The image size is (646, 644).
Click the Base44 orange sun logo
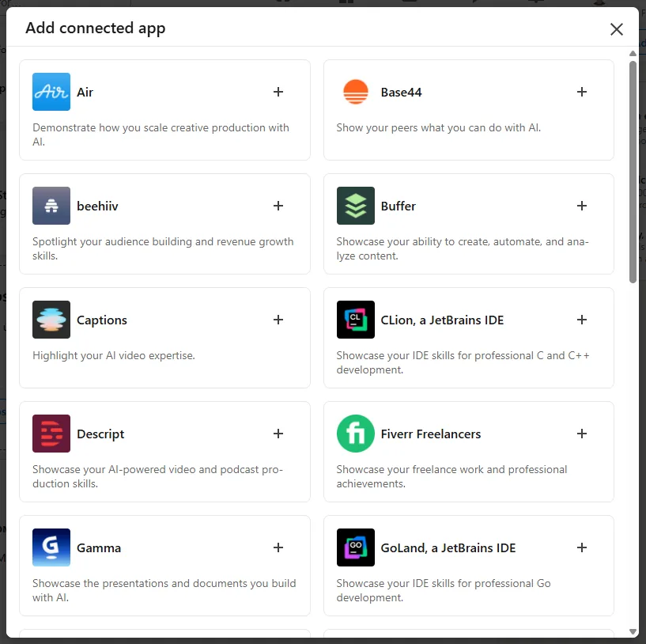click(x=355, y=92)
